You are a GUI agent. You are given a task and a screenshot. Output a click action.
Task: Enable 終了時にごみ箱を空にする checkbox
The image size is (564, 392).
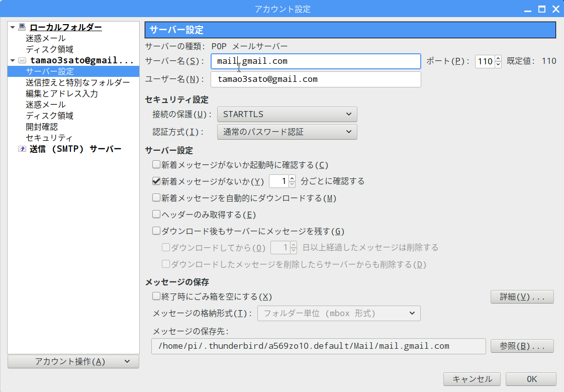pyautogui.click(x=156, y=297)
